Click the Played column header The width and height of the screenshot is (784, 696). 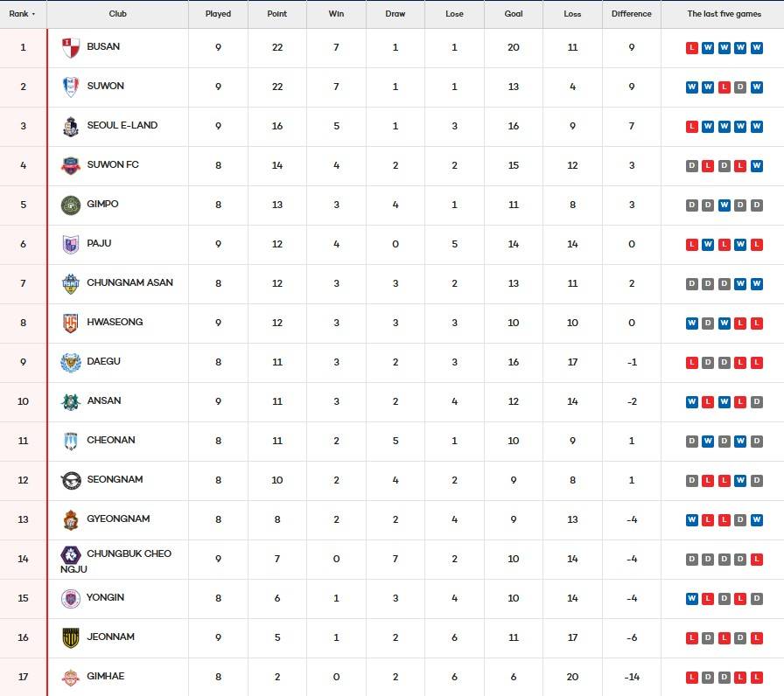[218, 14]
